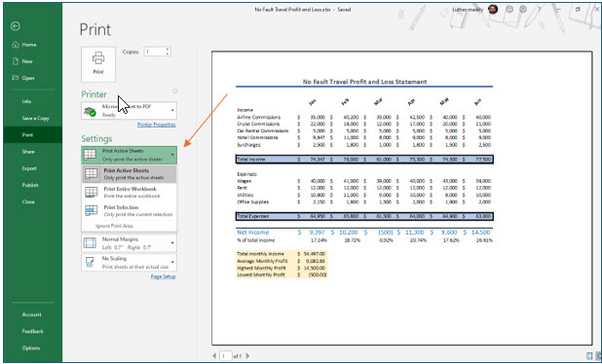Open the printer selection dropdown
This screenshot has height=364, width=602.
coord(129,111)
